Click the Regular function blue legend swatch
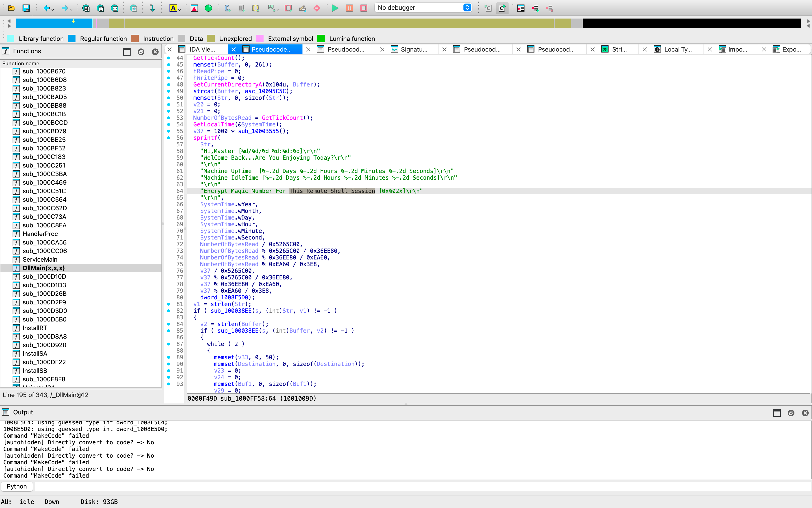Screen dimensions: 812x508 pyautogui.click(x=71, y=39)
